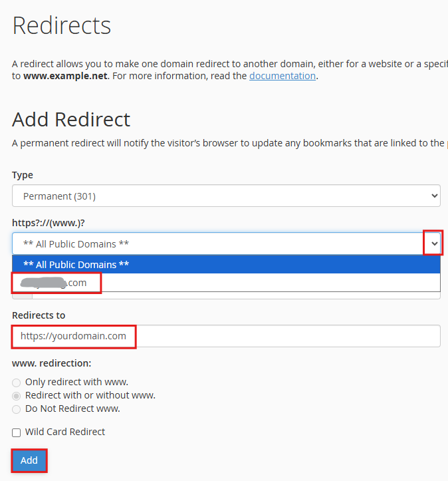Select Do Not Redirect www. radio
Screen dimensions: 448x481
coord(17,409)
